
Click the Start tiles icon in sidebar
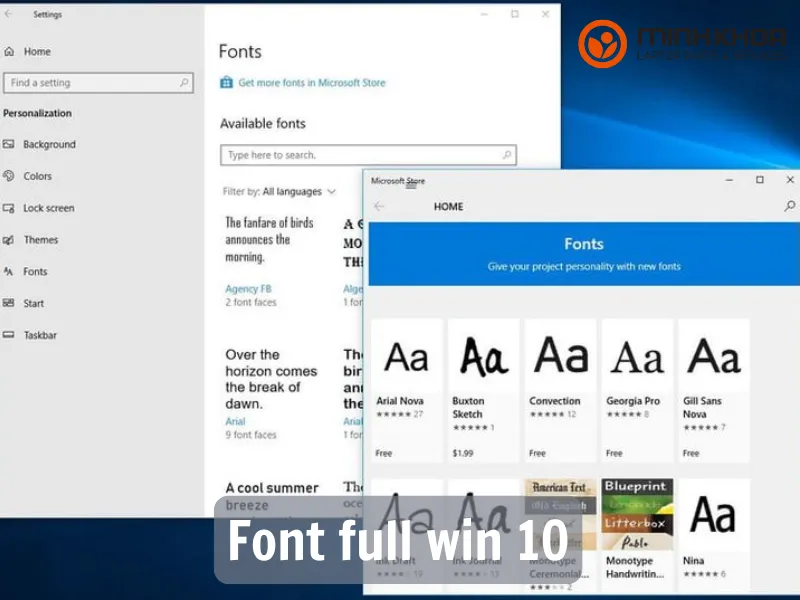pos(8,303)
